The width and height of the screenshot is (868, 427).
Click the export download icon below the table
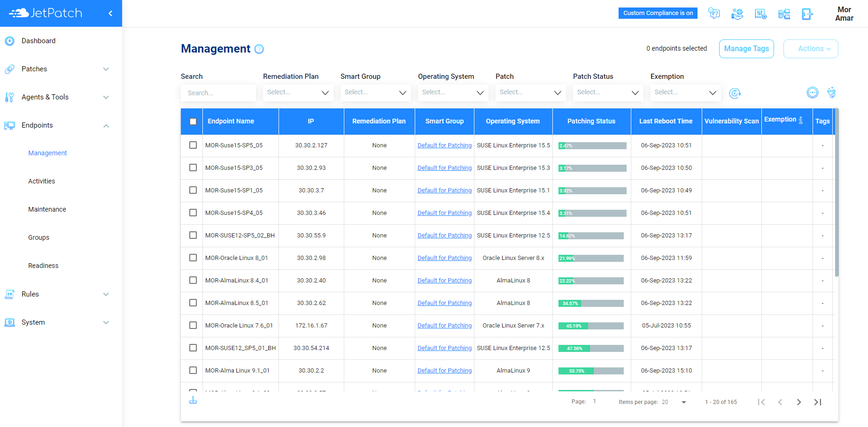coord(193,400)
